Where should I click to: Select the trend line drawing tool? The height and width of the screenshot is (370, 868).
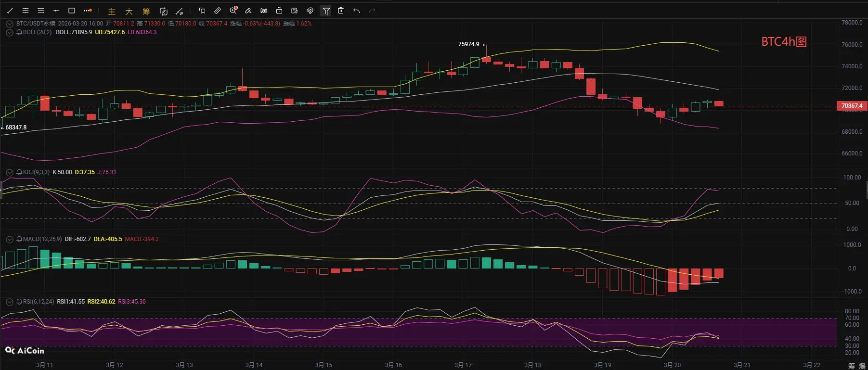10,11
